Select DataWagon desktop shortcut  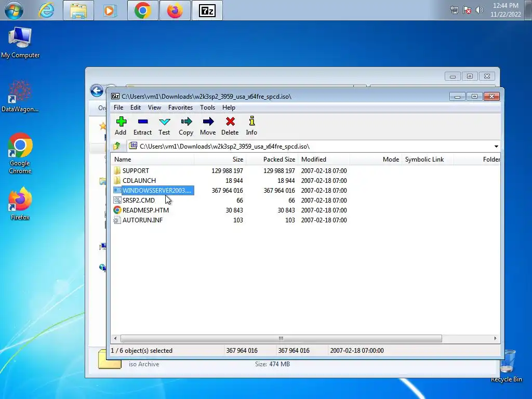(x=20, y=97)
